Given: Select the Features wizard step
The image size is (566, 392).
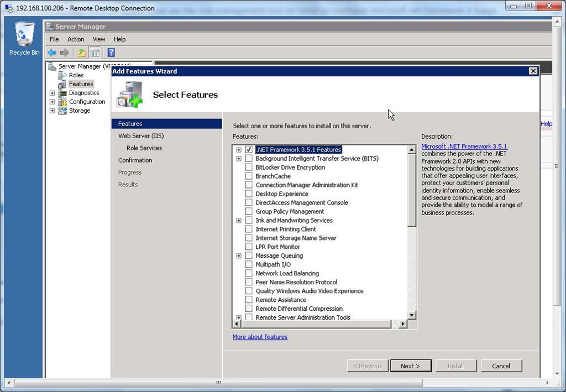Looking at the screenshot, I should (x=167, y=124).
